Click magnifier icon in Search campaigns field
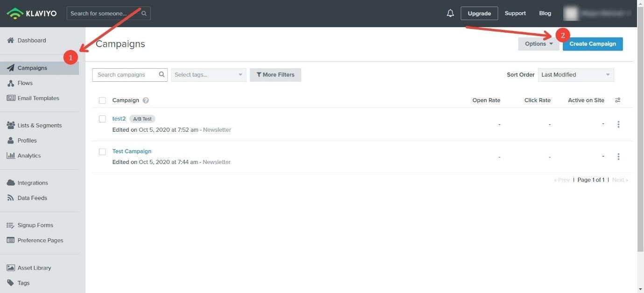The height and width of the screenshot is (293, 644). (162, 75)
